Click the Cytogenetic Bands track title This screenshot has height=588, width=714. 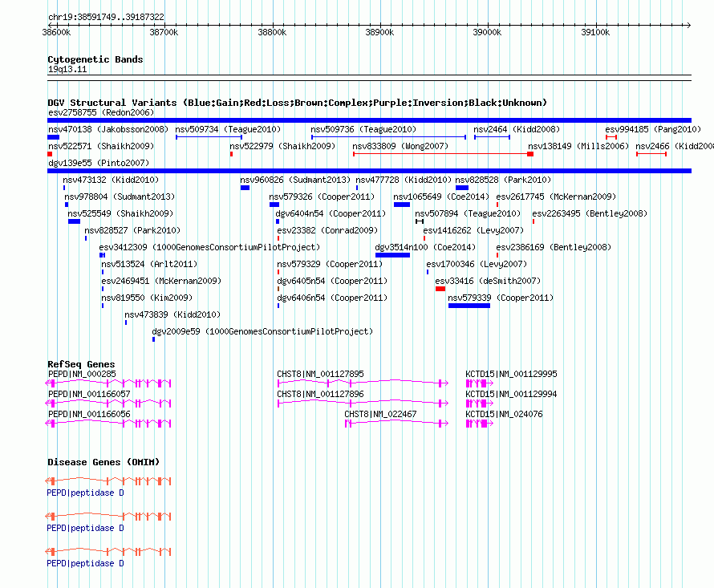click(95, 59)
